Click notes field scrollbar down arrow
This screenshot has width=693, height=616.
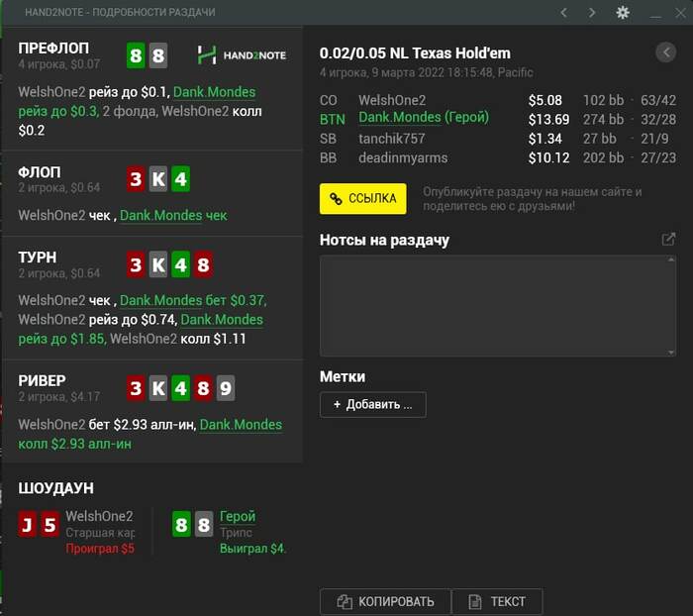point(671,353)
